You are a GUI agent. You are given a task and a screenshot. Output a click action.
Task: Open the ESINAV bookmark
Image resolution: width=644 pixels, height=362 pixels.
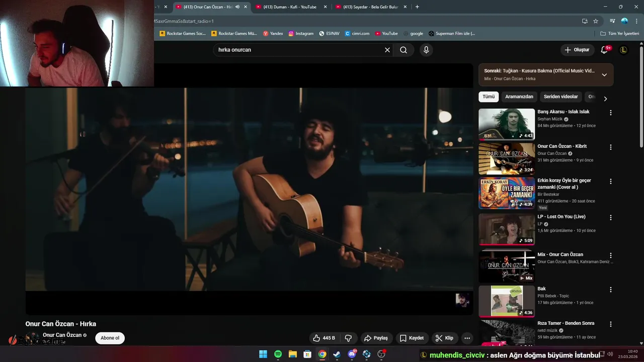pyautogui.click(x=330, y=34)
